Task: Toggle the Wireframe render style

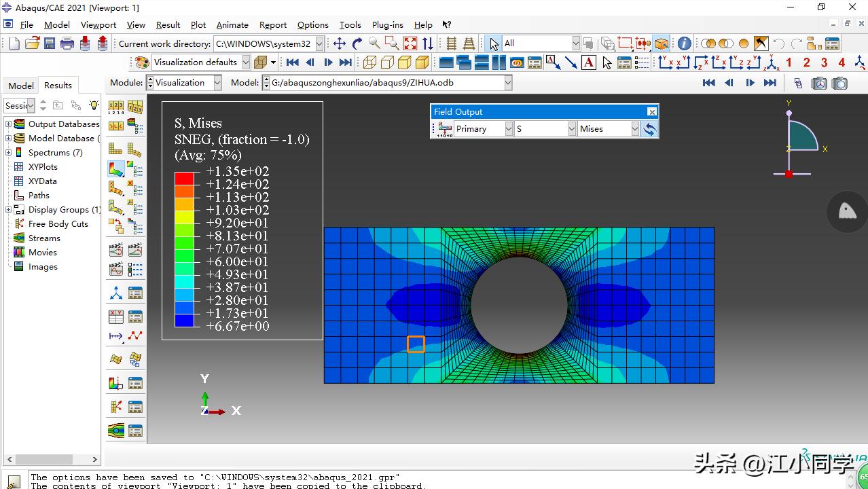Action: (x=369, y=62)
